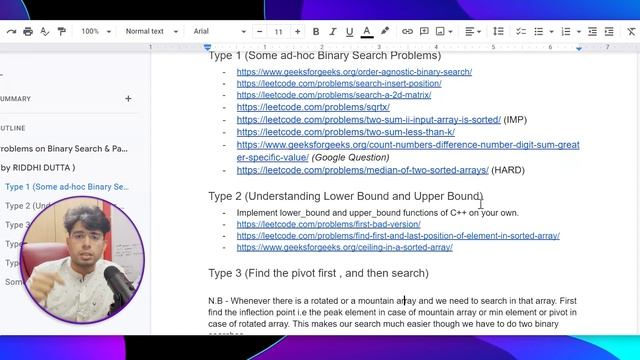Open the ceiling-in-a-sorted-array link
The image size is (640, 360).
[344, 247]
